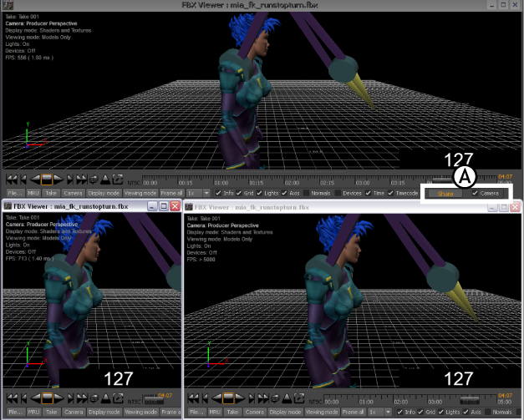Click the arrow-box icon in top viewer
Image resolution: width=524 pixels, height=420 pixels.
[x=118, y=180]
